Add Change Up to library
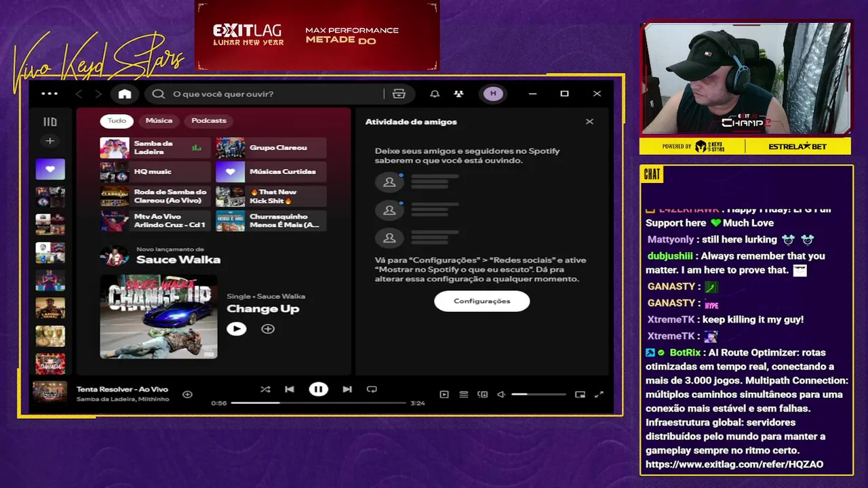The image size is (868, 488). pyautogui.click(x=268, y=329)
